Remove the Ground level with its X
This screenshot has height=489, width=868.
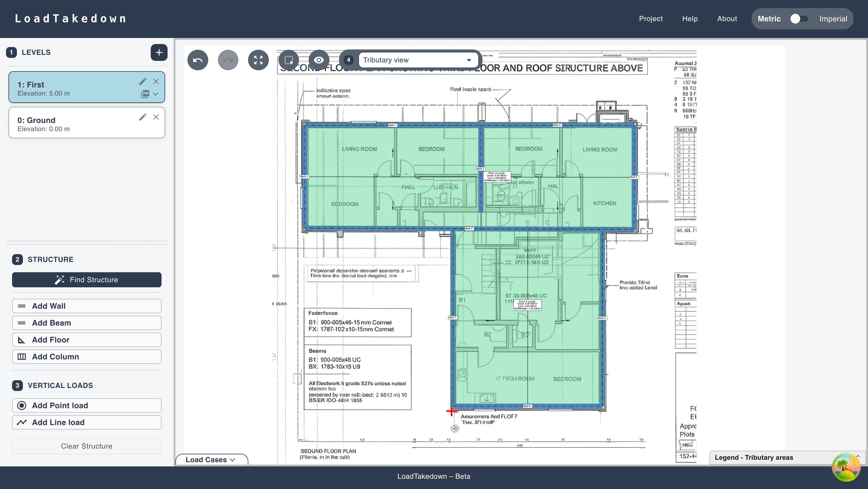coord(156,117)
